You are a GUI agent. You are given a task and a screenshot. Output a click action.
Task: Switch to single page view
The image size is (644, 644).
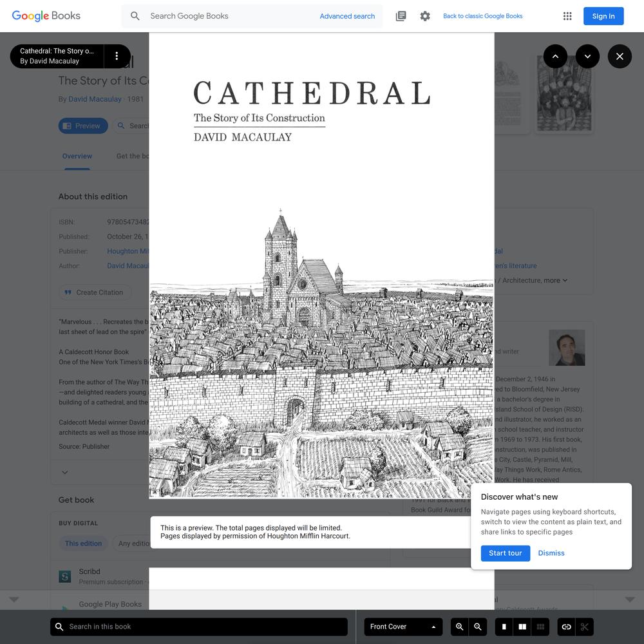tap(504, 627)
